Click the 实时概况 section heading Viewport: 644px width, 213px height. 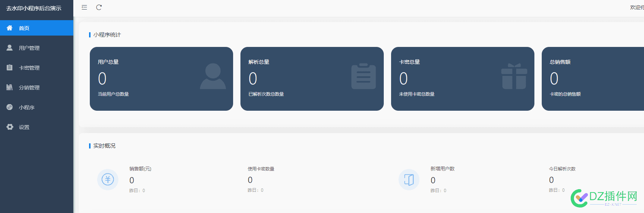click(104, 146)
